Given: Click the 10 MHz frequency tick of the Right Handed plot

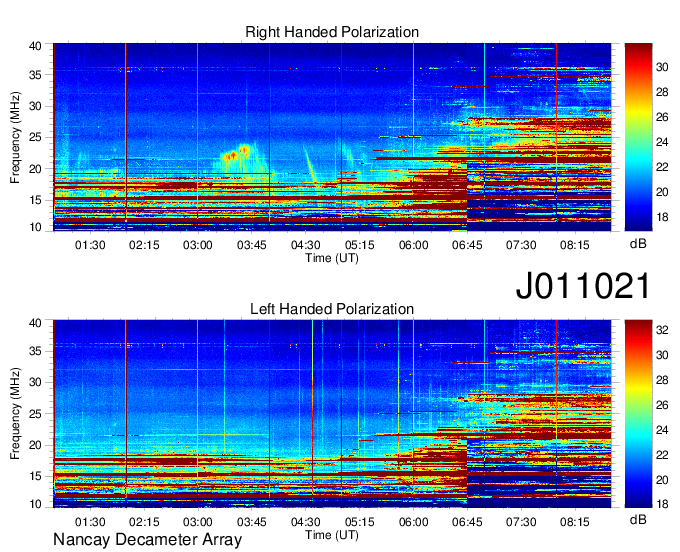Looking at the screenshot, I should (x=36, y=227).
